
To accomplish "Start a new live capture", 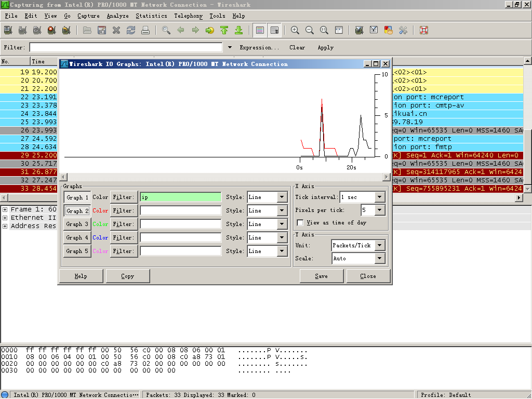I will pyautogui.click(x=37, y=30).
